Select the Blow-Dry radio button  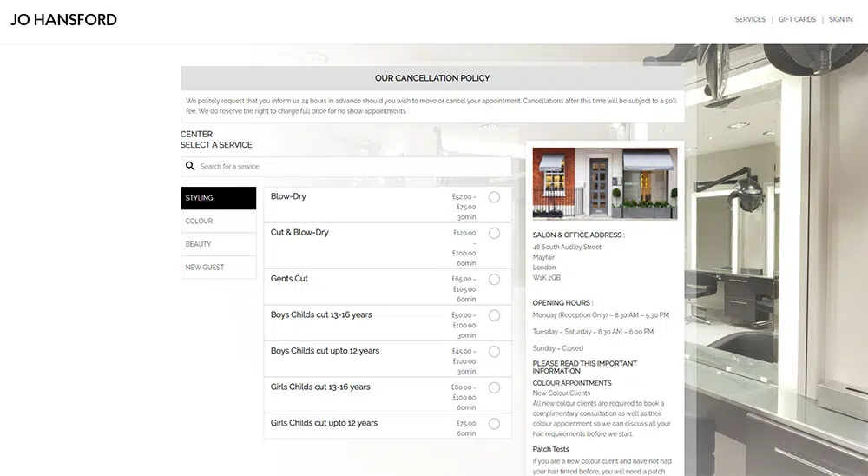click(494, 197)
